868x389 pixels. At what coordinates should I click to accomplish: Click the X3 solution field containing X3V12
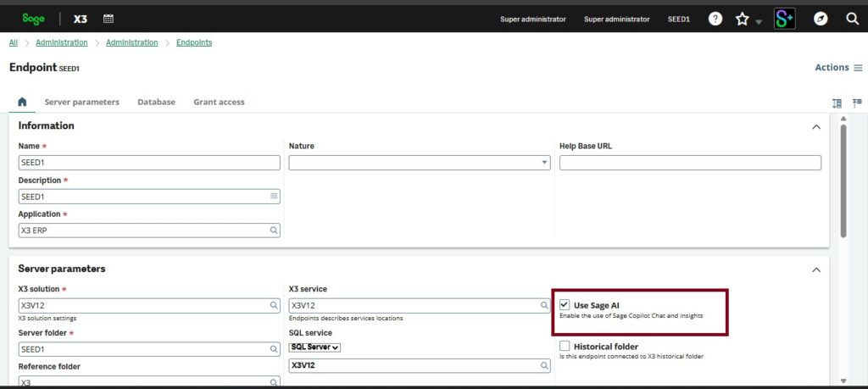tap(149, 305)
